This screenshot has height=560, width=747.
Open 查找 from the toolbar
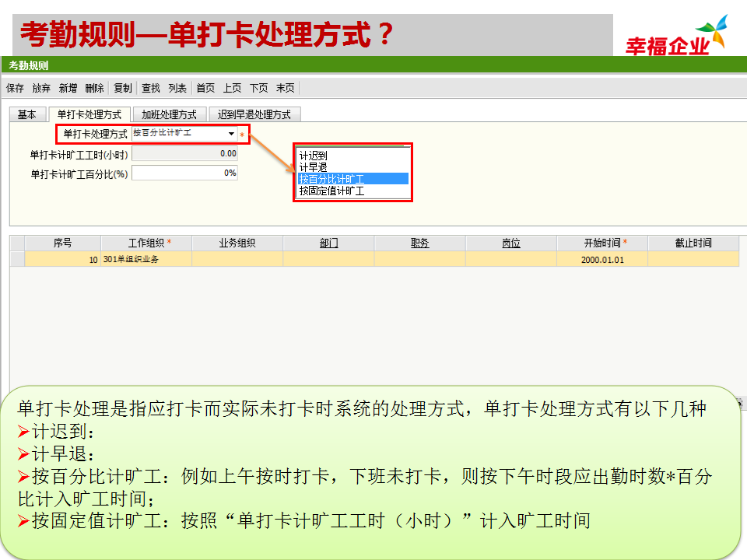pos(150,89)
